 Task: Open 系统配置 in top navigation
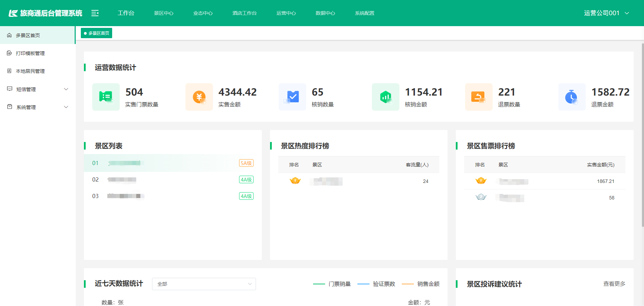tap(365, 13)
